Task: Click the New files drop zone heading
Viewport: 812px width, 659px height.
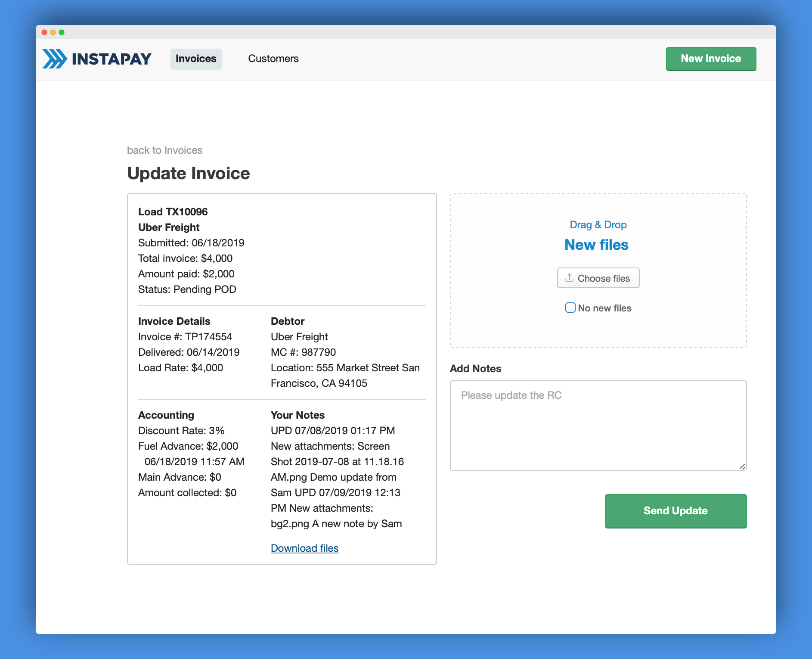Action: tap(596, 245)
